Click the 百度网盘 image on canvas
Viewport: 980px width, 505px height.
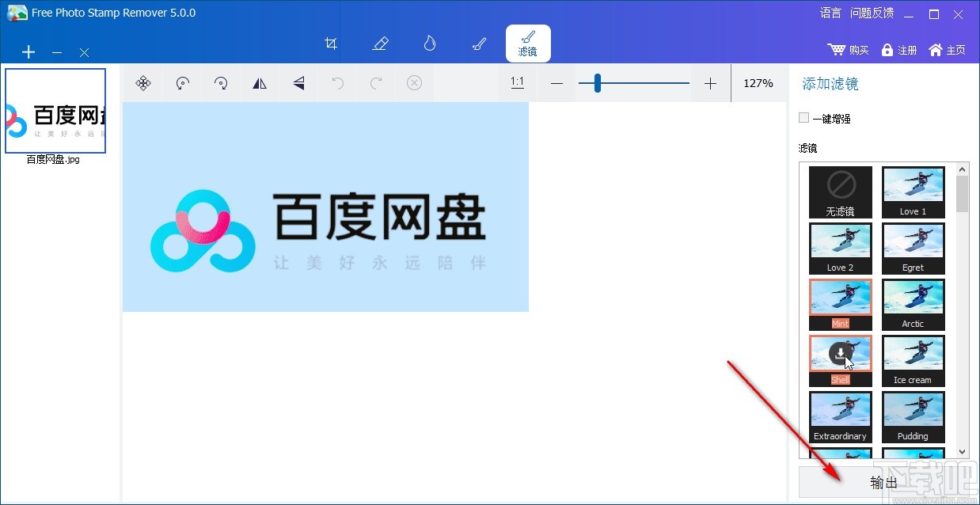(x=325, y=207)
